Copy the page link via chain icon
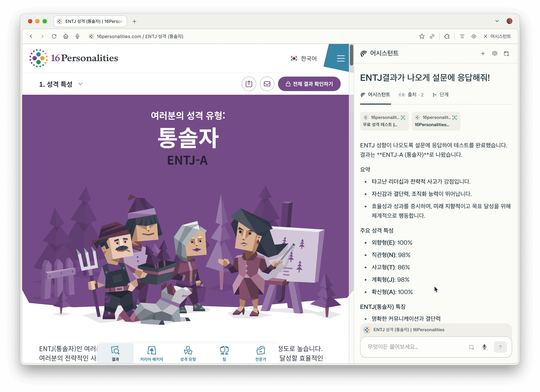This screenshot has height=392, width=540. pos(432,36)
